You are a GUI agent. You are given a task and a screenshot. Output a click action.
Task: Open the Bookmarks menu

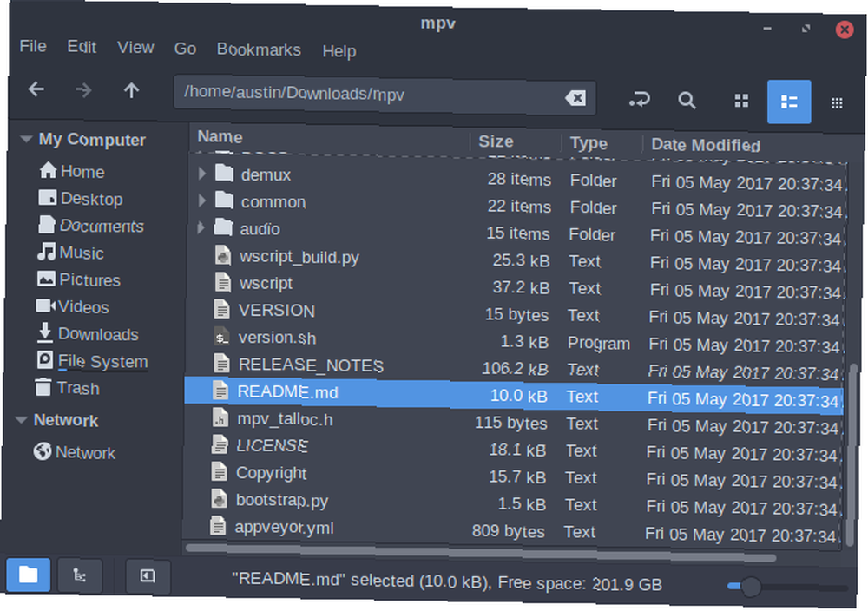[259, 49]
